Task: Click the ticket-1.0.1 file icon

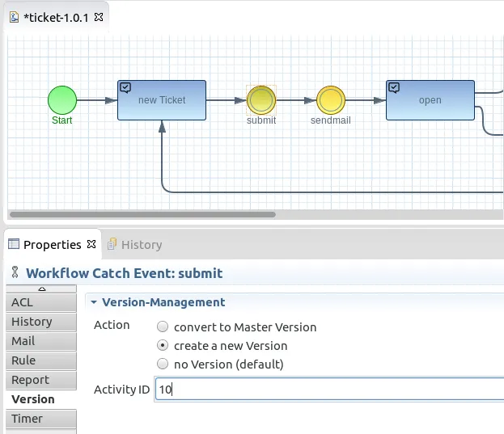Action: click(x=14, y=17)
